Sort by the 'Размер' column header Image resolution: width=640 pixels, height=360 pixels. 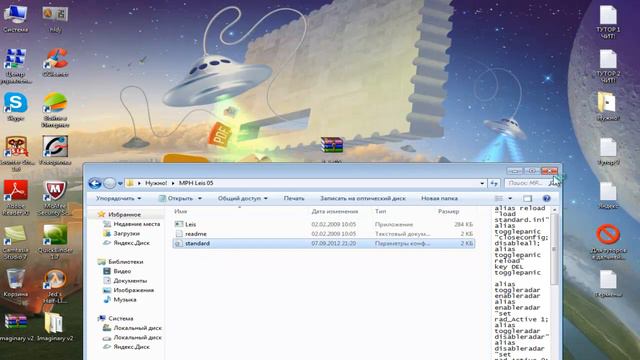click(449, 211)
